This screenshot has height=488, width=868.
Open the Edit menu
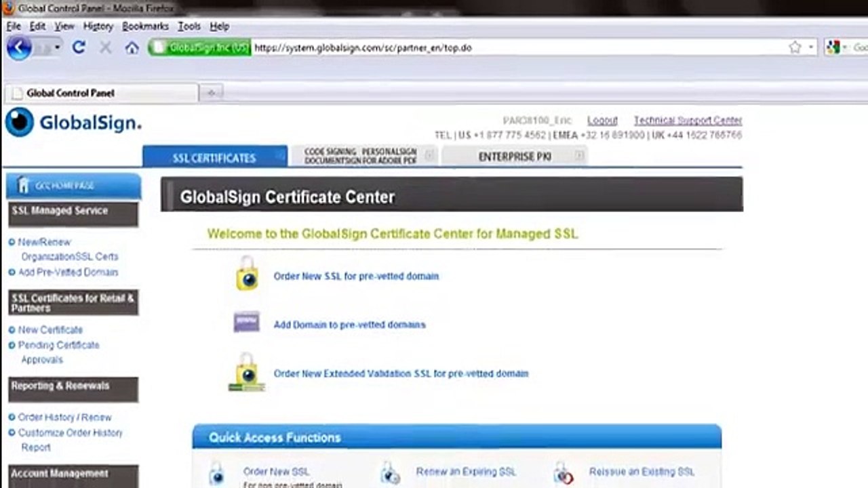[x=37, y=26]
